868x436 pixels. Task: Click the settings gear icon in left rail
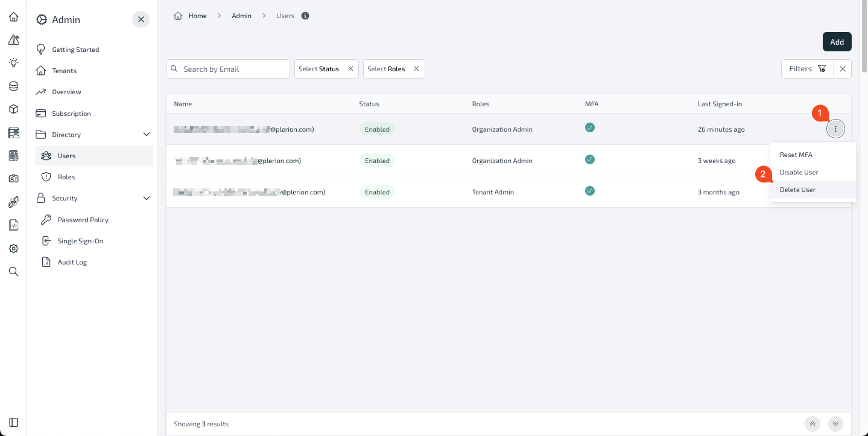coord(13,248)
